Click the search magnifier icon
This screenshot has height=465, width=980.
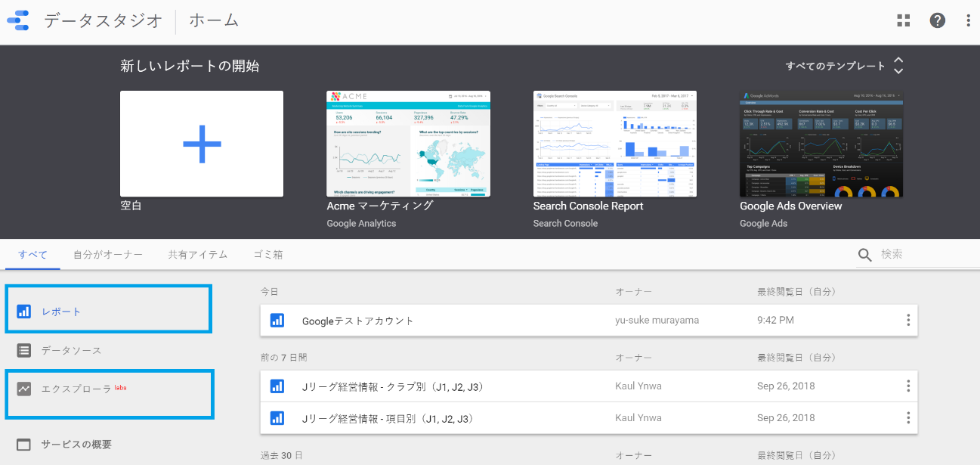pos(865,255)
